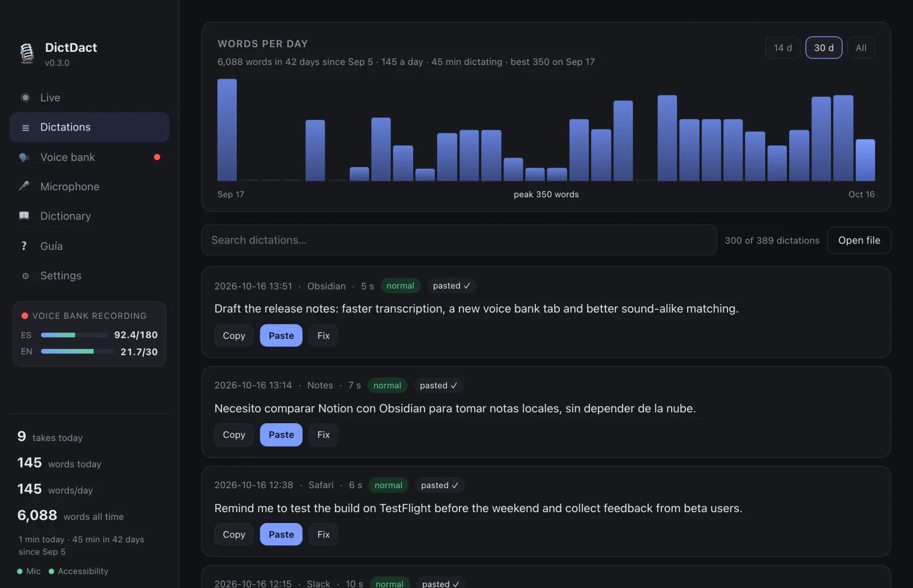
Task: Copy the Obsidian release notes dictation
Action: pos(234,335)
